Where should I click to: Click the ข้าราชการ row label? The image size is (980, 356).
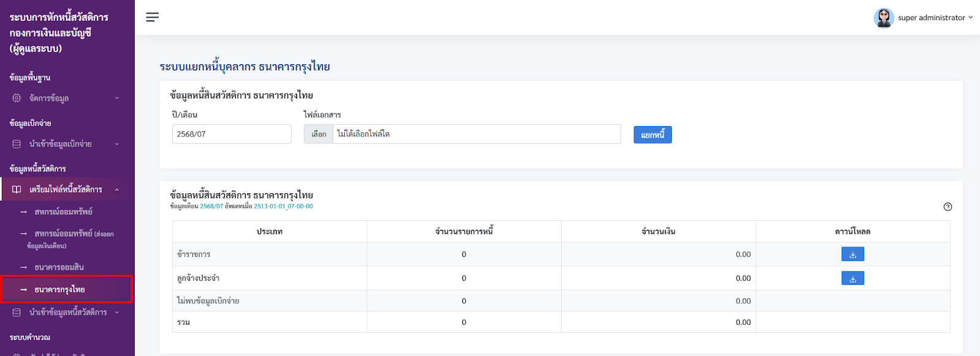(194, 254)
